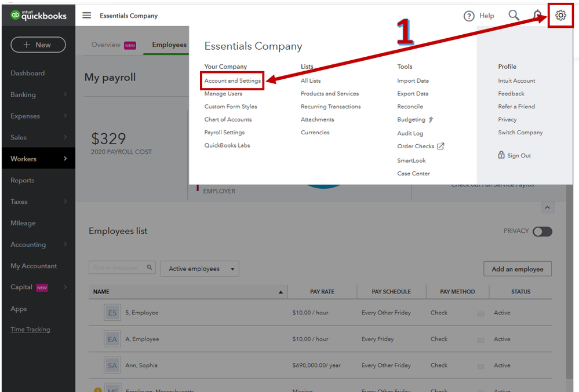579x392 pixels.
Task: Open Manage Users menu item
Action: [x=223, y=94]
